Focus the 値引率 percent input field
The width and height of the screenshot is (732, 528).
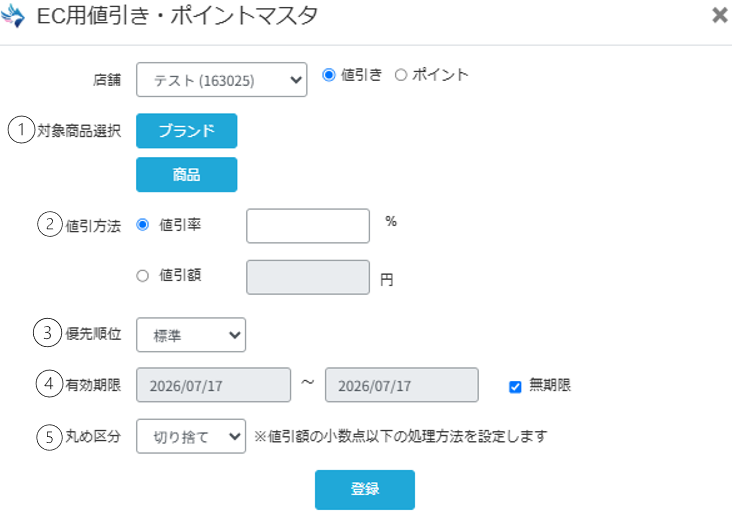[x=308, y=226]
